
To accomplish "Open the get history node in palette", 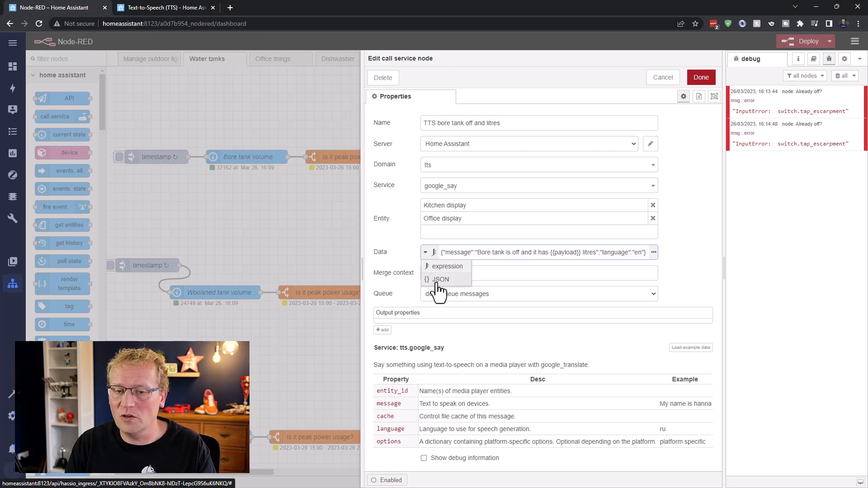I will click(x=62, y=243).
